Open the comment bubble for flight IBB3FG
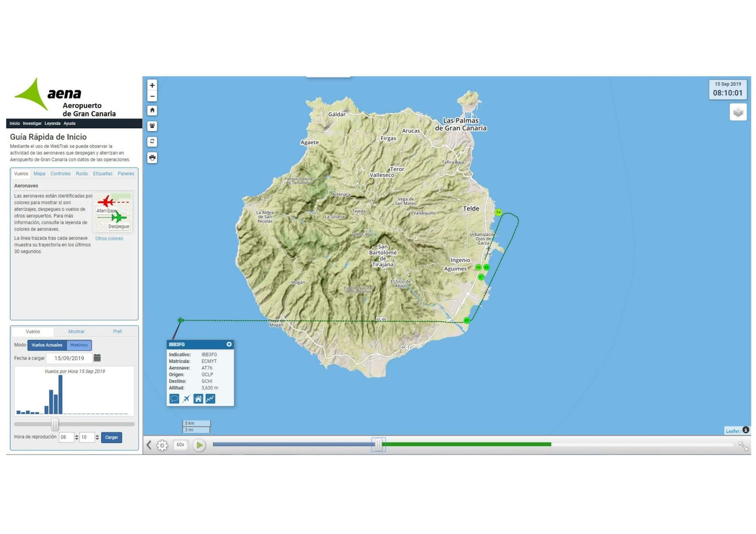This screenshot has height=534, width=756. click(x=174, y=399)
